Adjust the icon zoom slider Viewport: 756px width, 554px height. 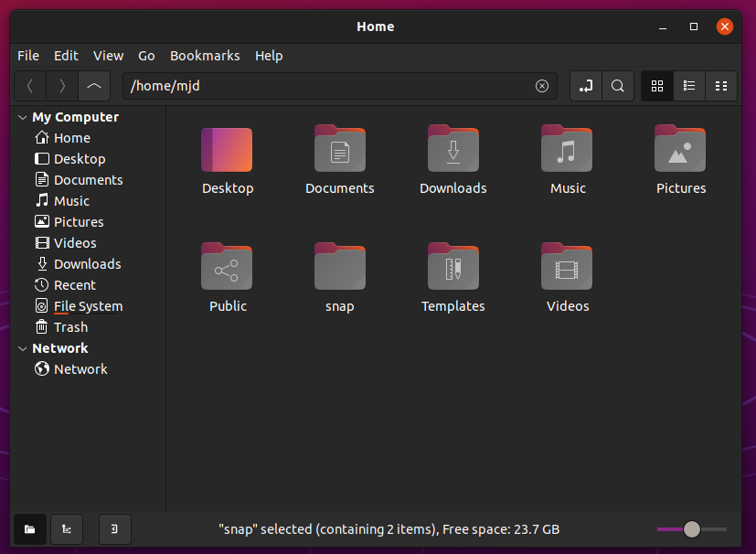(x=692, y=529)
